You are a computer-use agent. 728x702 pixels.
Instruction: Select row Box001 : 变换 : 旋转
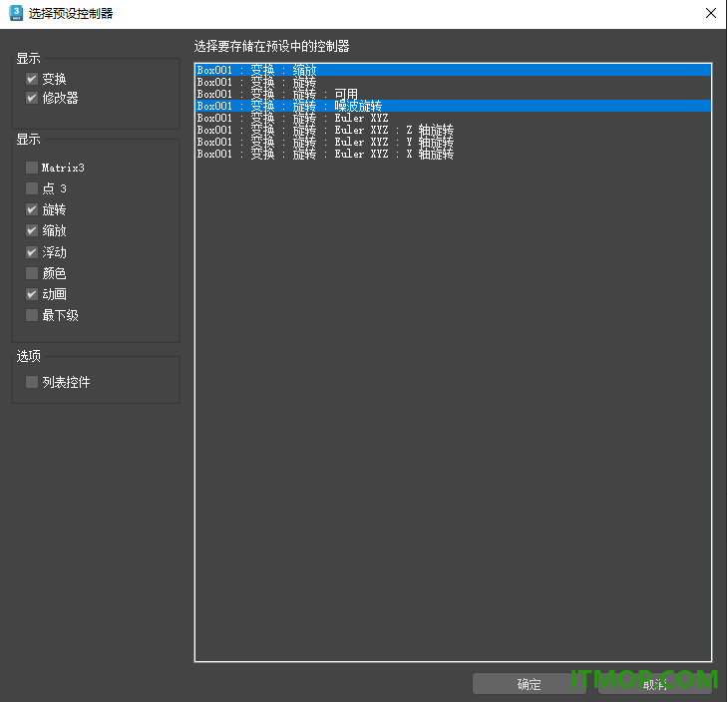(x=453, y=82)
